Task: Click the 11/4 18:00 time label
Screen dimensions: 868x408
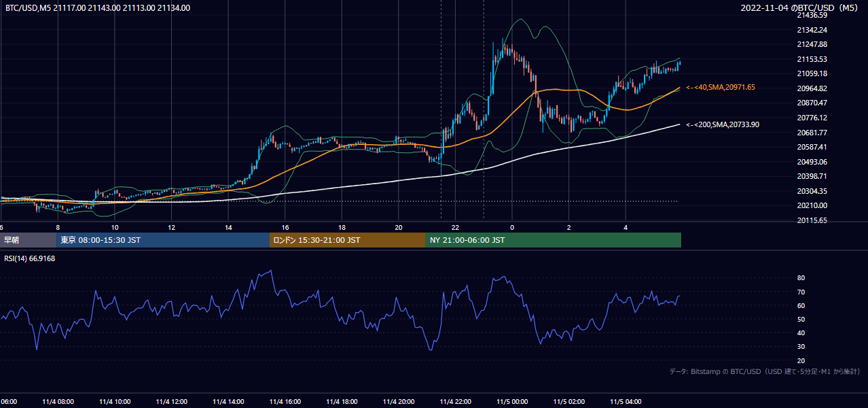Action: (x=342, y=402)
